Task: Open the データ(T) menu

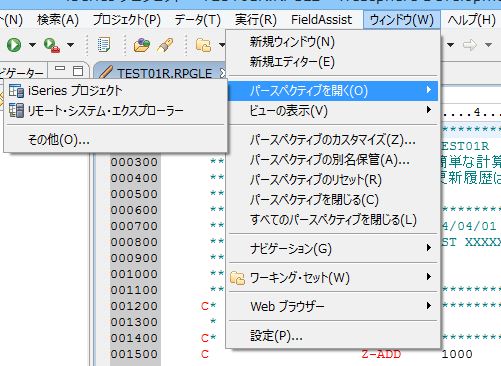Action: pos(198,20)
